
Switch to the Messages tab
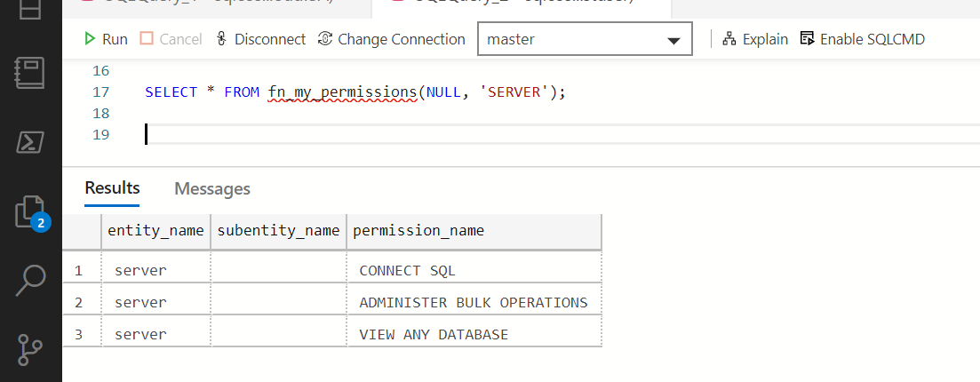(x=212, y=189)
